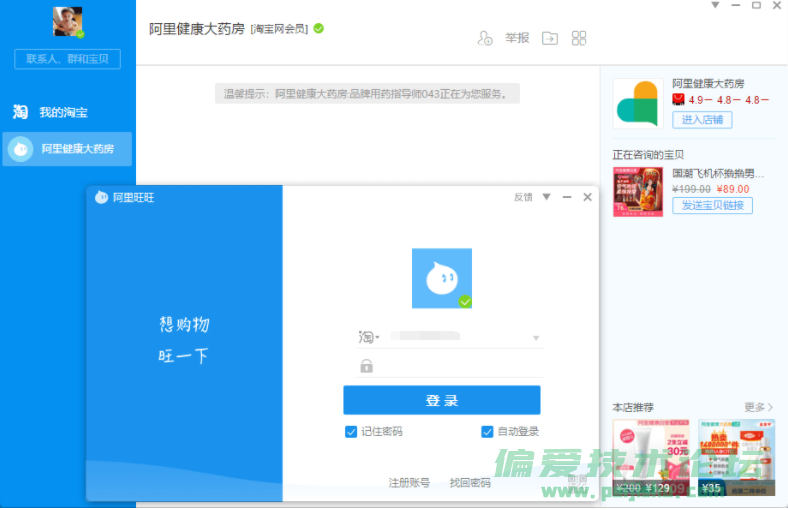Click the user profile avatar in sidebar
Image resolution: width=788 pixels, height=510 pixels.
pos(68,22)
